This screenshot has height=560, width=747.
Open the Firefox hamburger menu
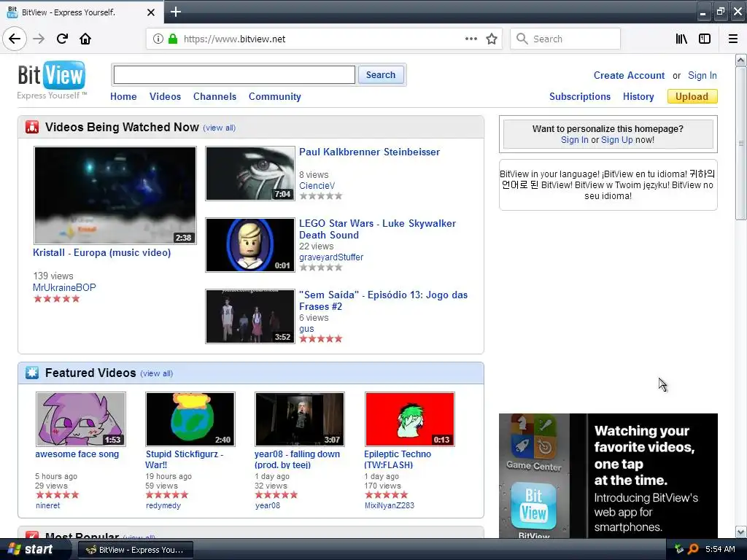pos(732,39)
